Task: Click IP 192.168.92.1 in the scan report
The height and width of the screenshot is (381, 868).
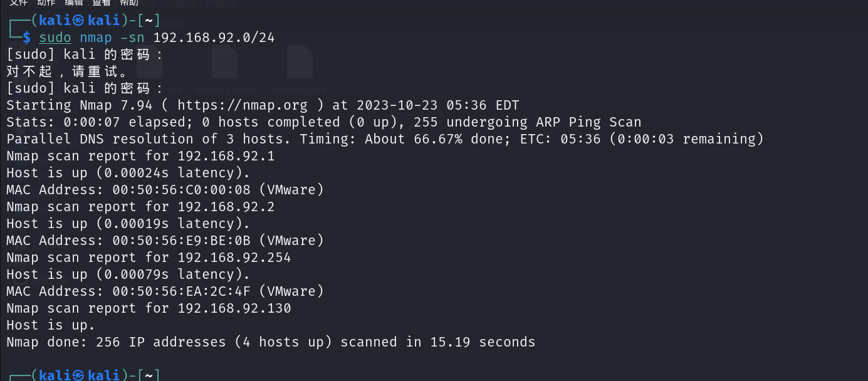Action: [226, 156]
